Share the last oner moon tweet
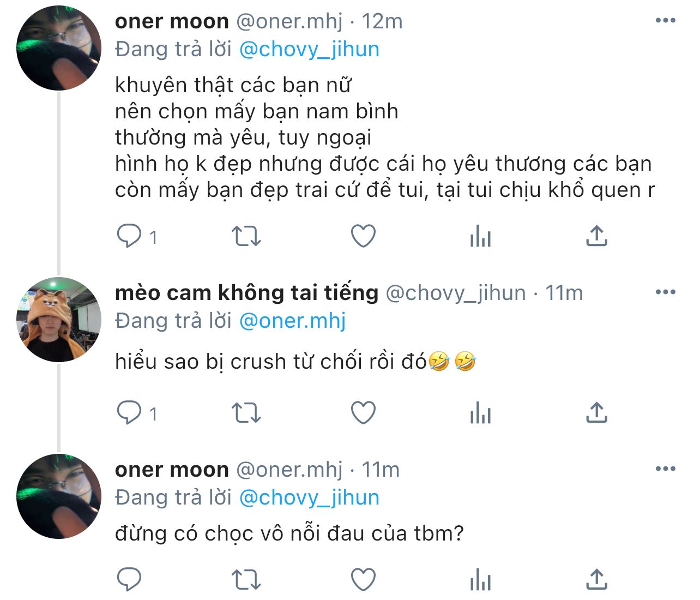Image resolution: width=700 pixels, height=600 pixels. pyautogui.click(x=596, y=579)
